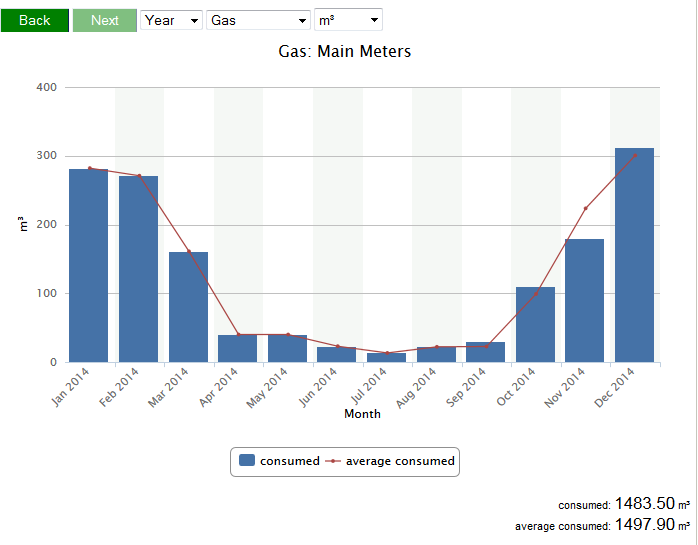Open the Year period dropdown

[171, 20]
